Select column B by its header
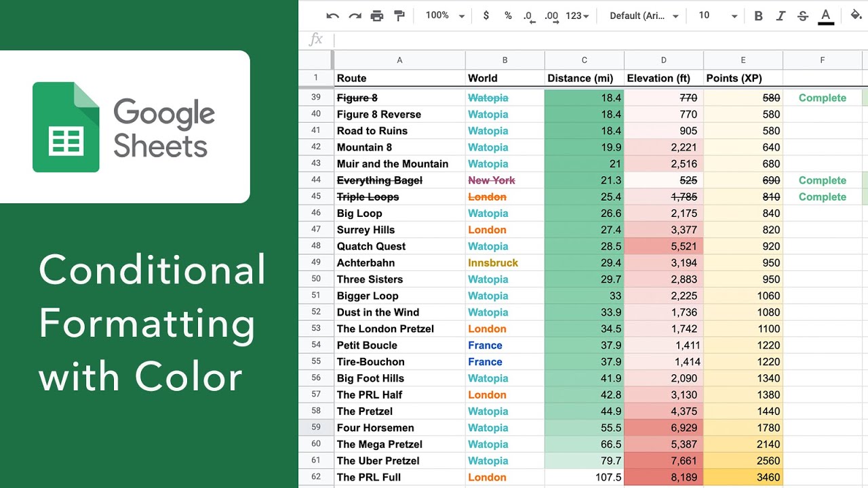This screenshot has height=488, width=868. click(x=505, y=60)
